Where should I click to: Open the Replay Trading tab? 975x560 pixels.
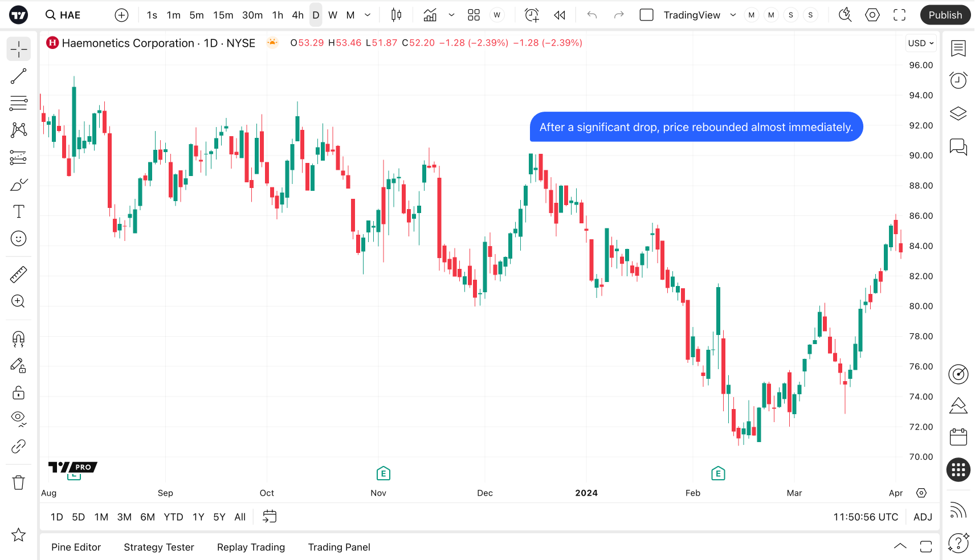(251, 547)
